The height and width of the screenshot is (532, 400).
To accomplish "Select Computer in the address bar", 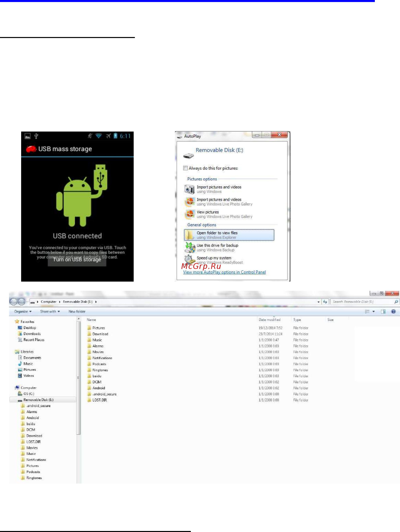I will (x=48, y=302).
